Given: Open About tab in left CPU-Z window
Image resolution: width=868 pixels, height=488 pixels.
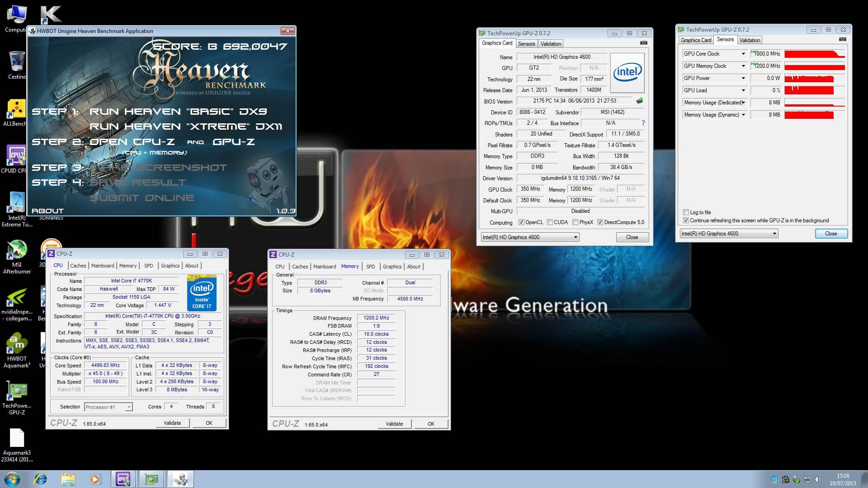Looking at the screenshot, I should click(192, 266).
